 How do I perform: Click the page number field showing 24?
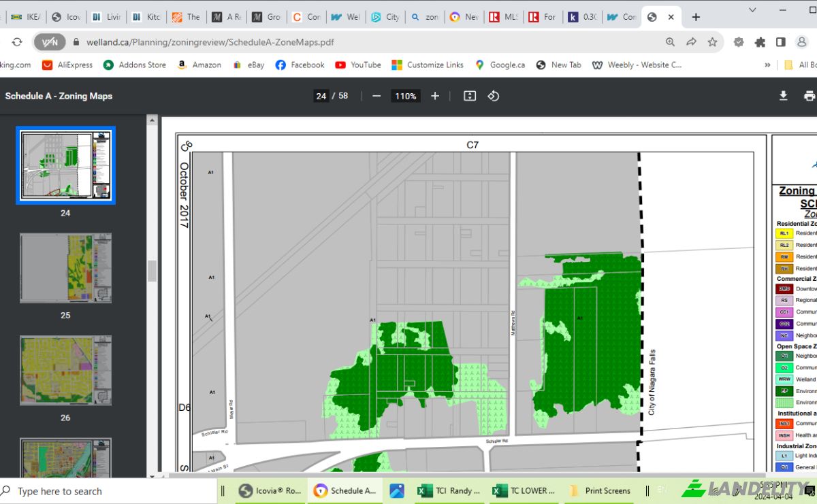pos(321,96)
